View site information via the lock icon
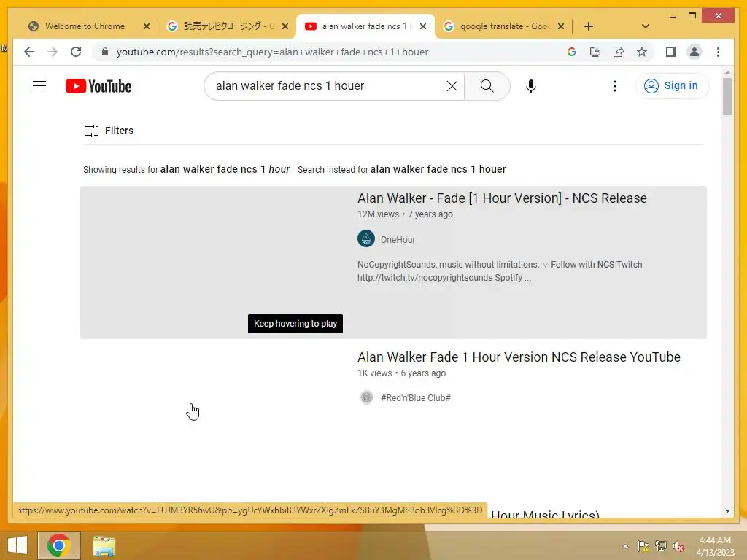The width and height of the screenshot is (747, 560). coord(105,52)
